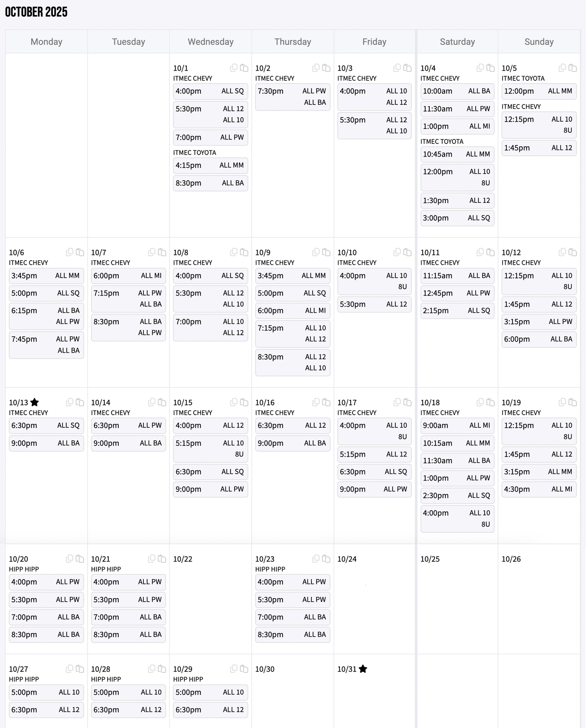Click the 10/18 9:00am ALL MI slot
Image resolution: width=586 pixels, height=728 pixels.
click(x=457, y=425)
